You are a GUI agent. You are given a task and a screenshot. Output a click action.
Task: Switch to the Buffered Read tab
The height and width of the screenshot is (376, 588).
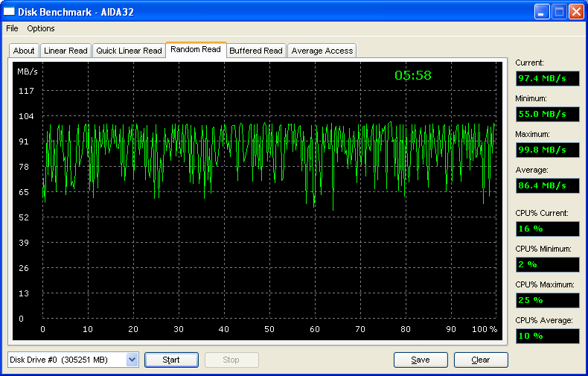[x=256, y=51]
